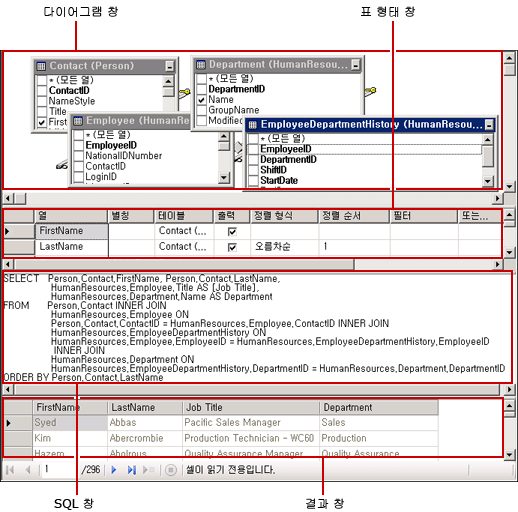Viewport: 518px width, 512px height.
Task: Stop query execution button in navigator
Action: pos(171,470)
